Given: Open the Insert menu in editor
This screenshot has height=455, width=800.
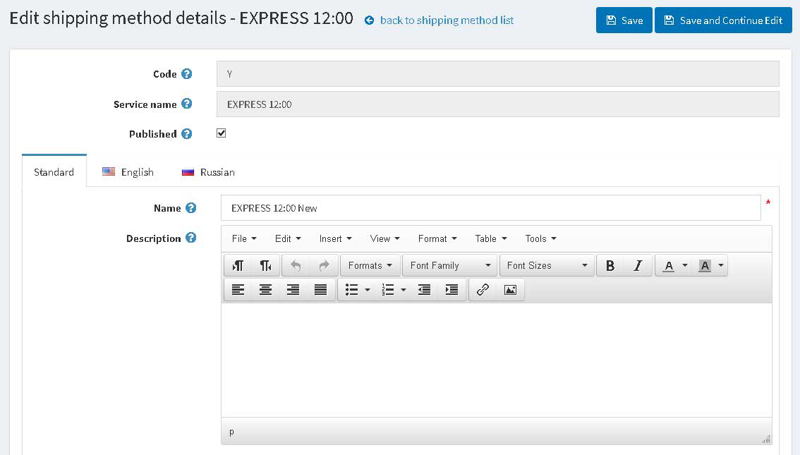Looking at the screenshot, I should tap(335, 239).
